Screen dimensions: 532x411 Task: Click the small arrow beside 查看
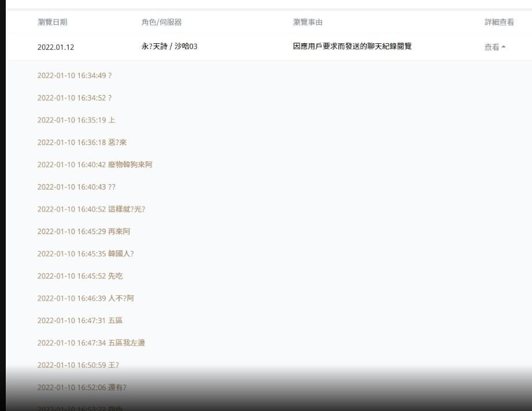tap(504, 47)
